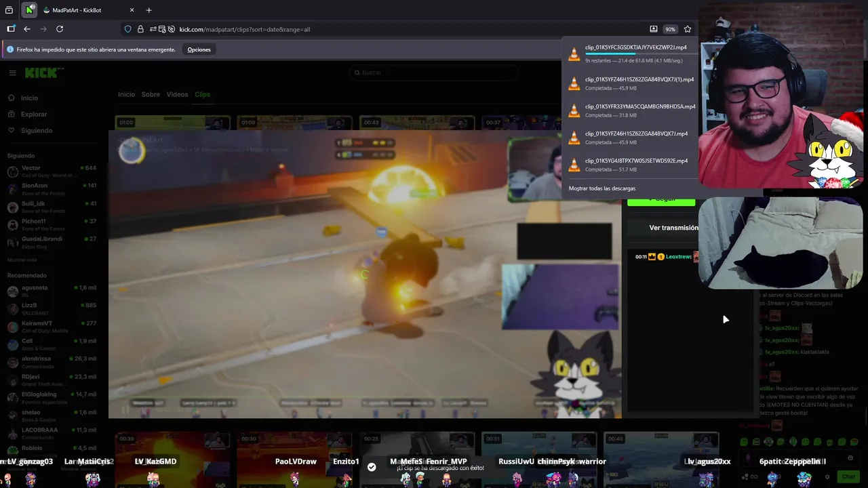Switch to MadPatArt - KickBot tab
The width and height of the screenshot is (868, 488).
click(x=89, y=10)
